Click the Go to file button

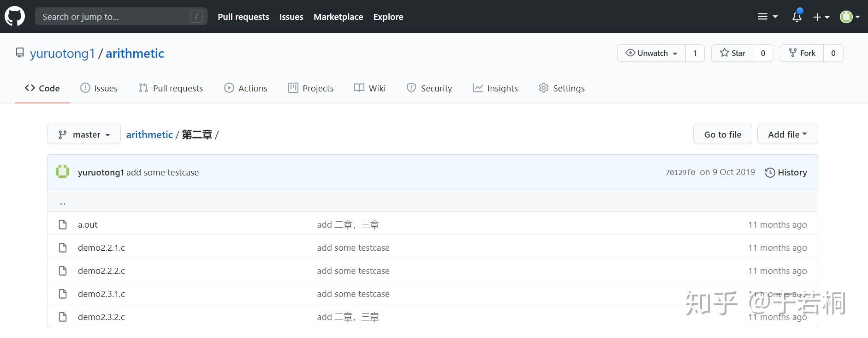(722, 134)
